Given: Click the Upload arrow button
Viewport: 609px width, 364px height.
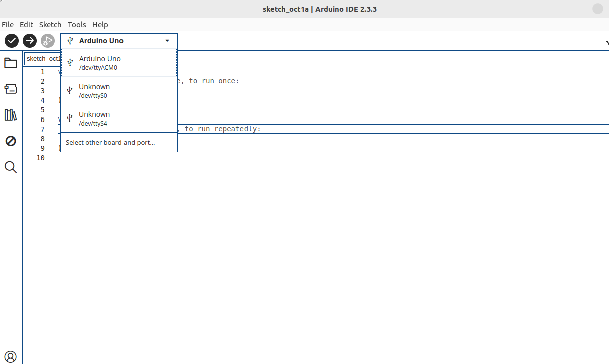Looking at the screenshot, I should click(30, 41).
